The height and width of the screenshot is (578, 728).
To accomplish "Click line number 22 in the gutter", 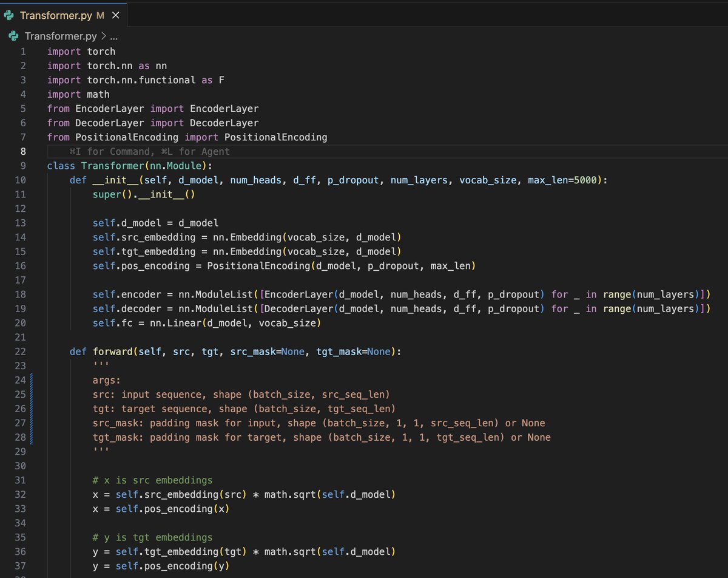I will point(20,352).
